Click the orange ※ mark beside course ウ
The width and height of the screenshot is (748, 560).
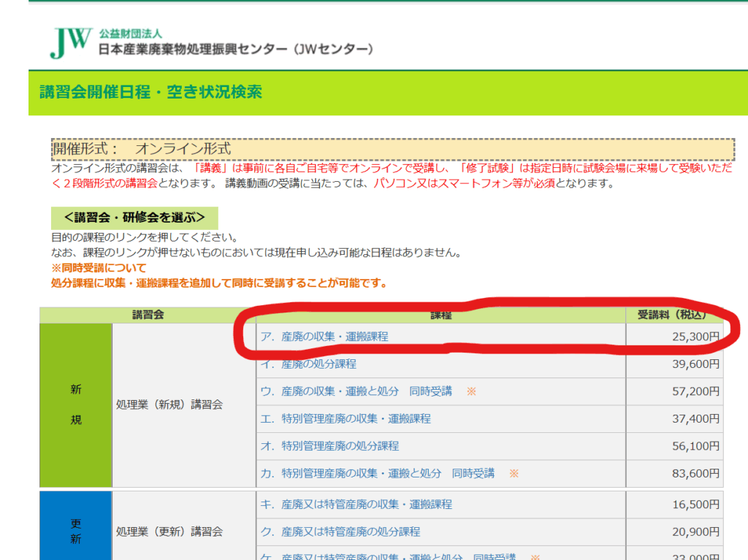point(471,391)
